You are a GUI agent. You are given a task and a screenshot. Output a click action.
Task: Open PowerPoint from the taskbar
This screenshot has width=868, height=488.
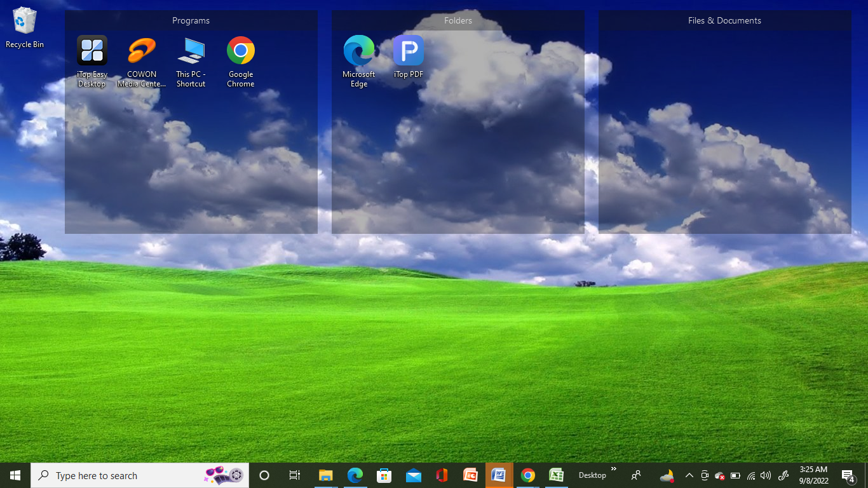pos(471,475)
